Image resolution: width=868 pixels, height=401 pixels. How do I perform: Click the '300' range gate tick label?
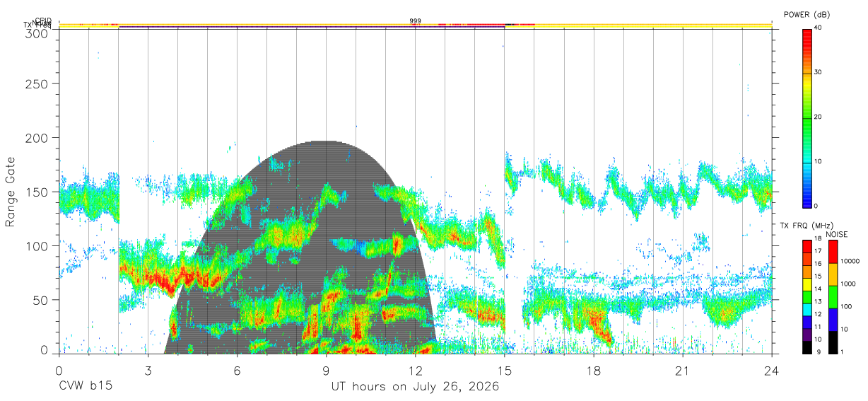coord(38,33)
